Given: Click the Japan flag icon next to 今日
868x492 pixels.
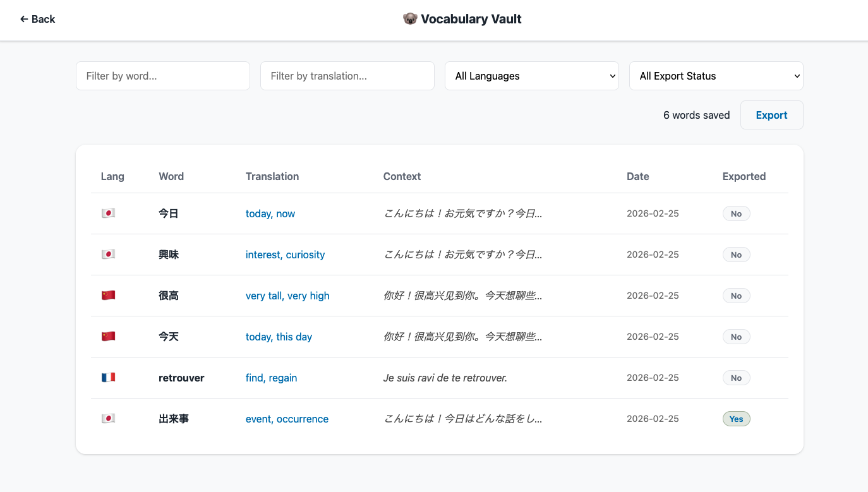Looking at the screenshot, I should (108, 213).
